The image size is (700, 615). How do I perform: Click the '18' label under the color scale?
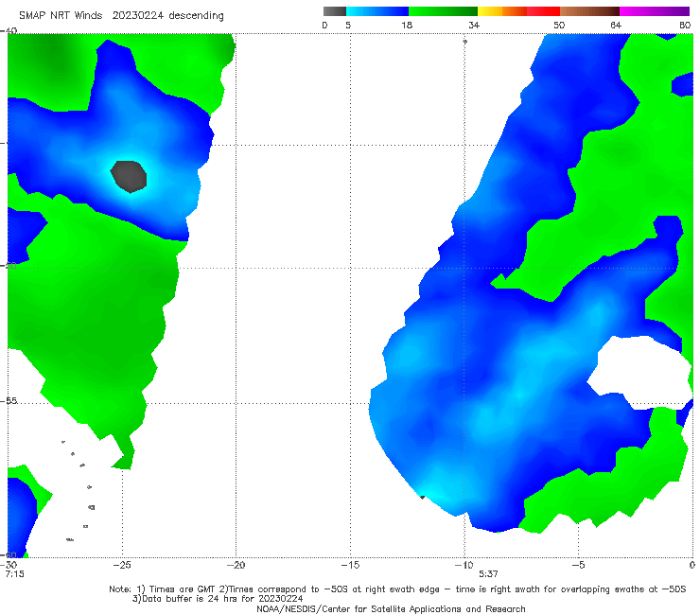(407, 26)
